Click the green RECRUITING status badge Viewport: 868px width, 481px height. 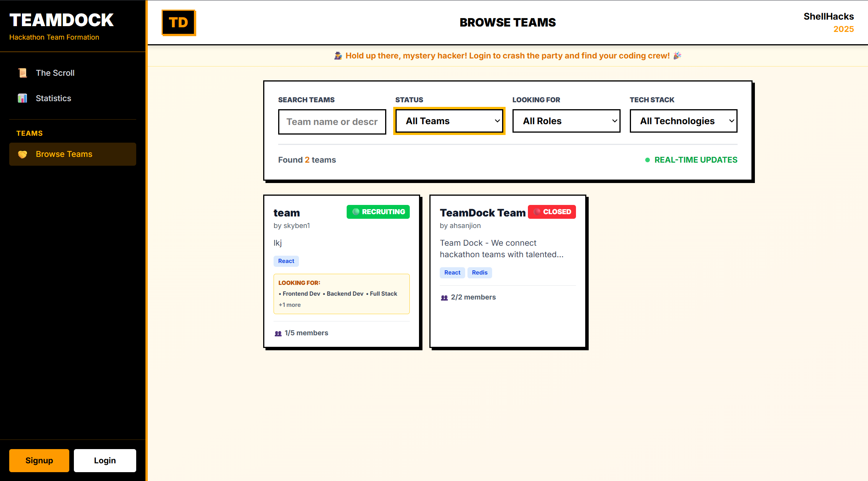(x=378, y=212)
